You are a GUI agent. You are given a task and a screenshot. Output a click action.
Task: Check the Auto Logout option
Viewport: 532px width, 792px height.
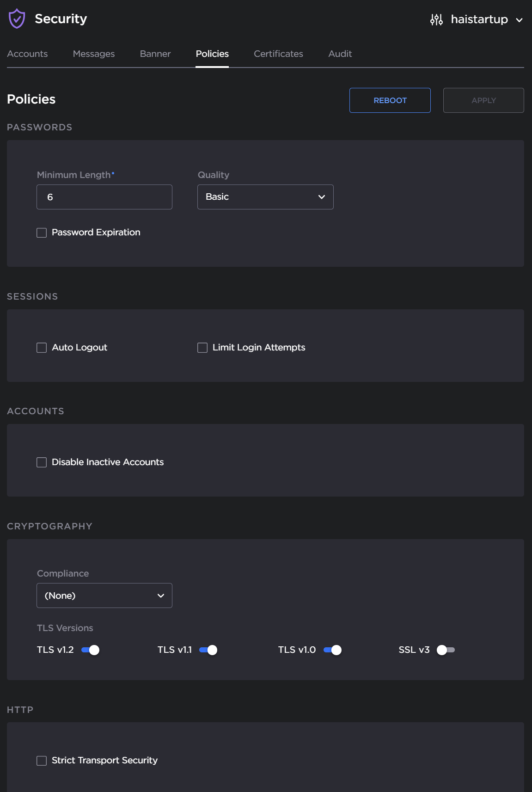click(x=42, y=348)
